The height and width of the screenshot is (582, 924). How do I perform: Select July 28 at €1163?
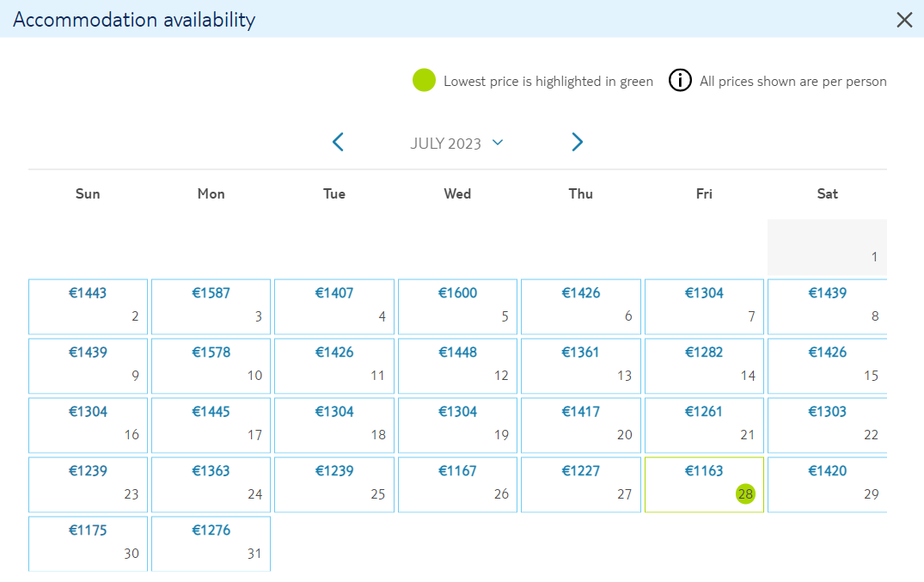704,485
